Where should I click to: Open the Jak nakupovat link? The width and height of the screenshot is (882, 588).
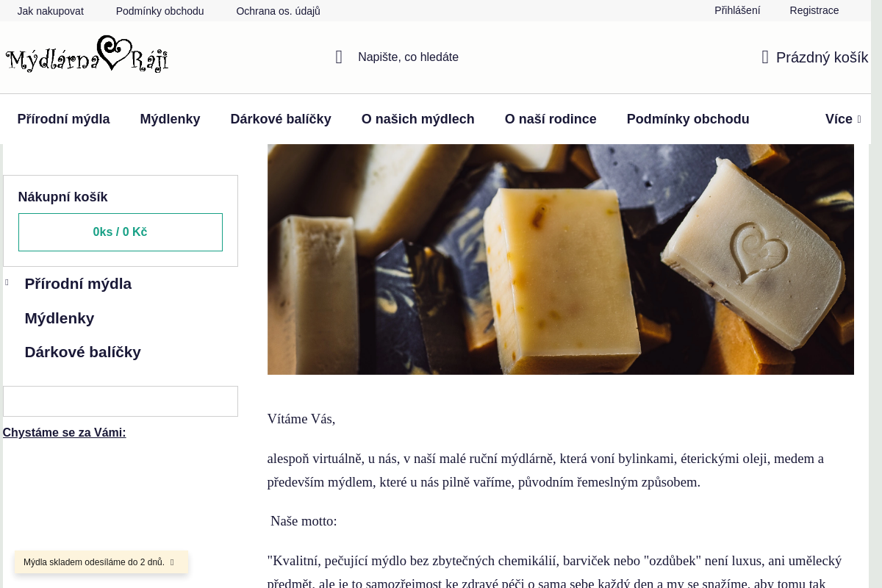51,11
